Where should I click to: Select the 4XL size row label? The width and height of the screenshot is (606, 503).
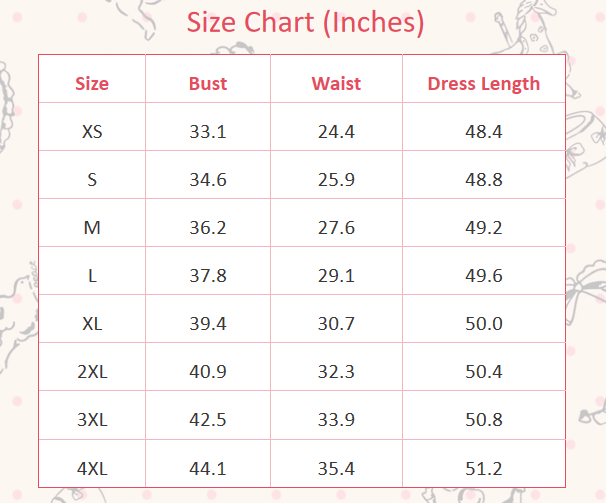92,468
